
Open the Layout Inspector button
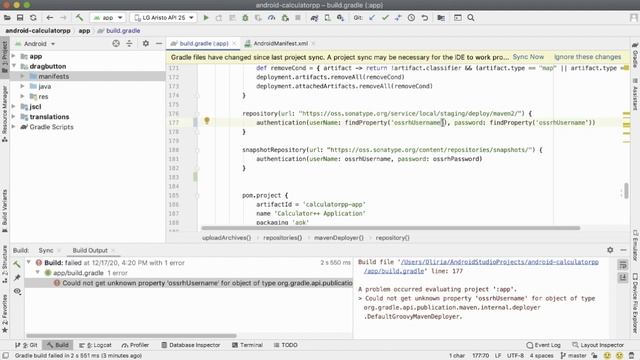click(x=598, y=345)
